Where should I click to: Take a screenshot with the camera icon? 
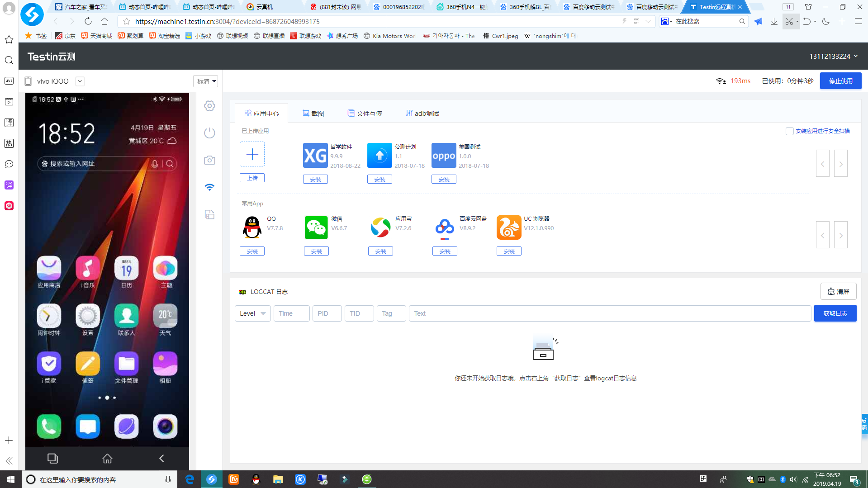point(209,160)
